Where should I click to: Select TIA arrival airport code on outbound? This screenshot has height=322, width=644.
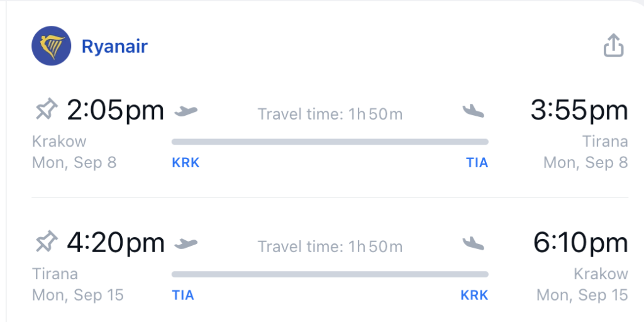tap(477, 163)
